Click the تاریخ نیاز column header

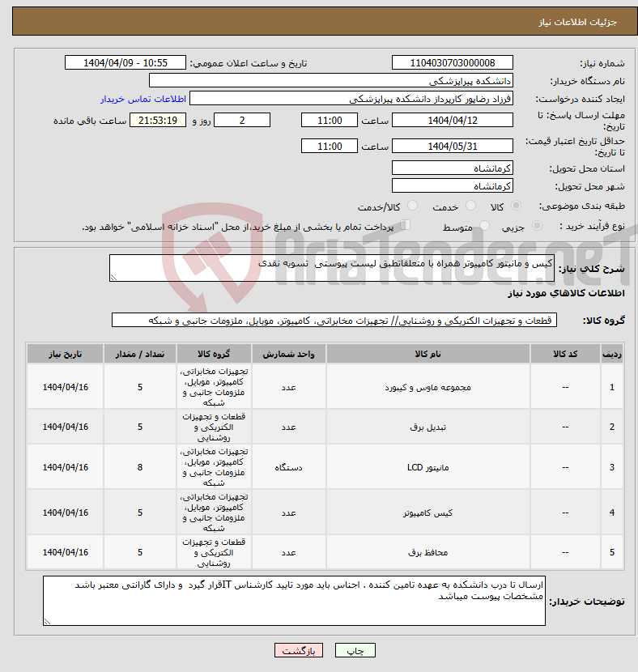(65, 354)
